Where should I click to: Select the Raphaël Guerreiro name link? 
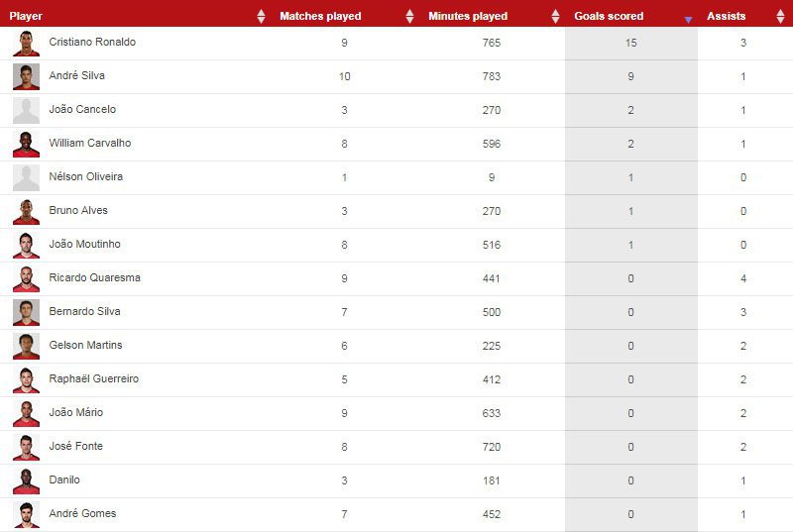click(x=93, y=378)
